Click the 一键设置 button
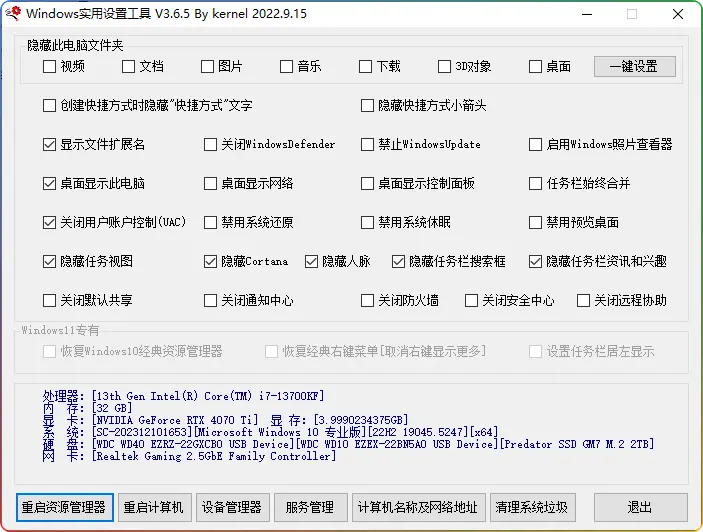 pyautogui.click(x=634, y=66)
